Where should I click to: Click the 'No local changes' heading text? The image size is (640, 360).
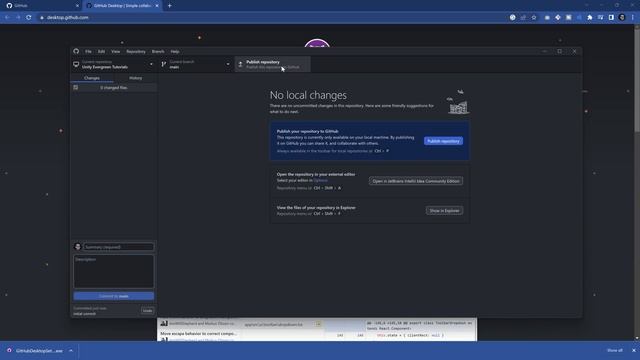click(308, 95)
